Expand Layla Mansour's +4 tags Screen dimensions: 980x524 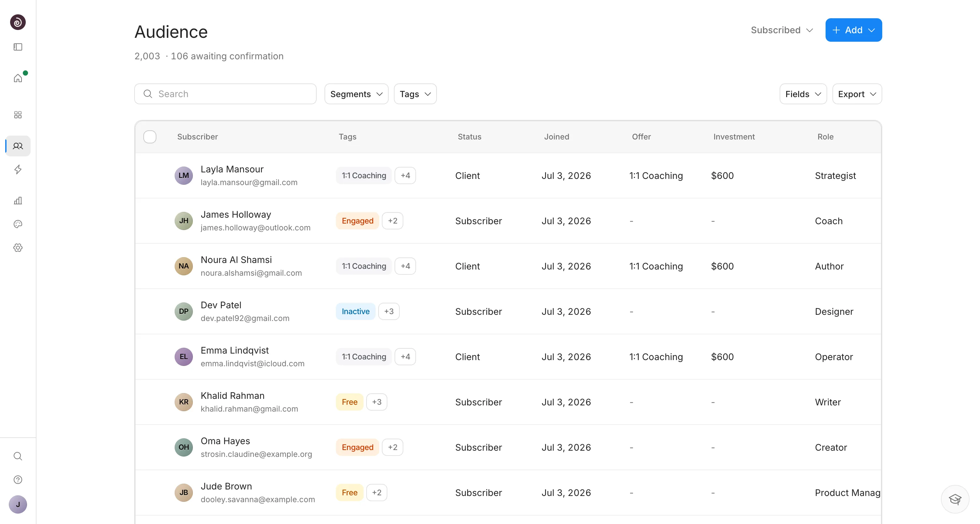pos(405,175)
